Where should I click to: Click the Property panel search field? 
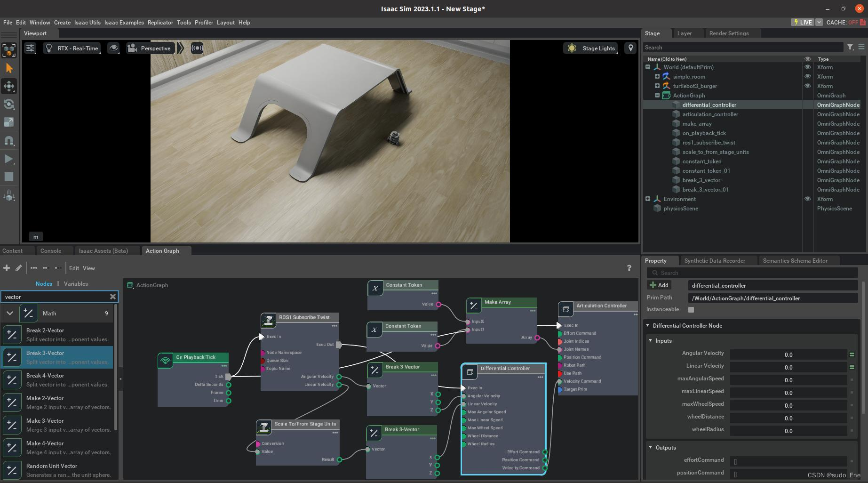click(752, 273)
